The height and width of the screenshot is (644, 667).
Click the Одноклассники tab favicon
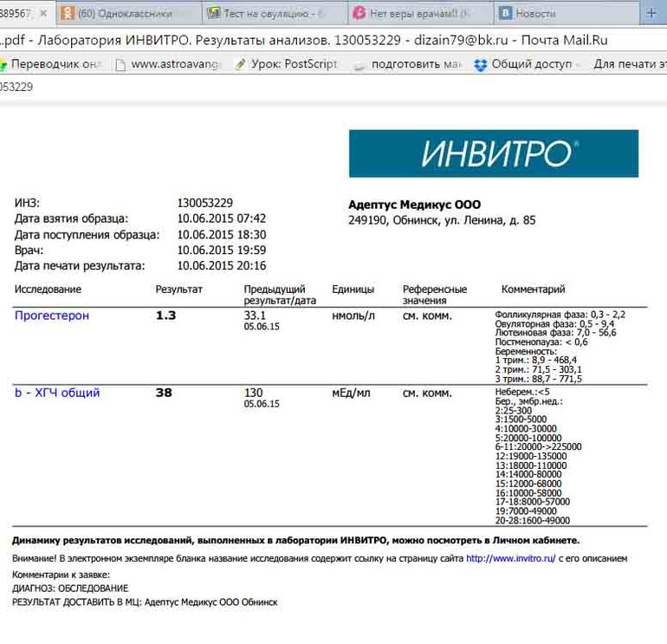point(68,13)
